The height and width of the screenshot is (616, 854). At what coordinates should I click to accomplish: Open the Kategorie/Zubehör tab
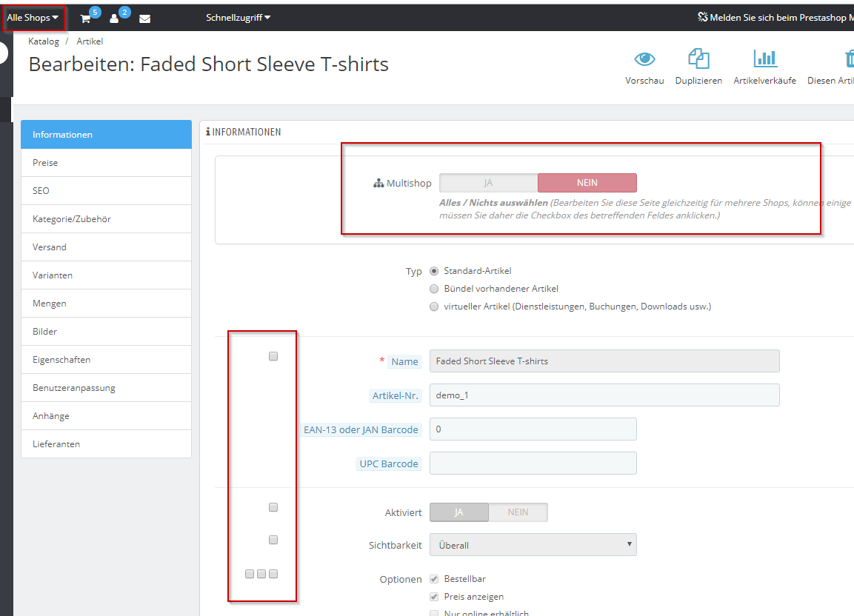pyautogui.click(x=106, y=219)
